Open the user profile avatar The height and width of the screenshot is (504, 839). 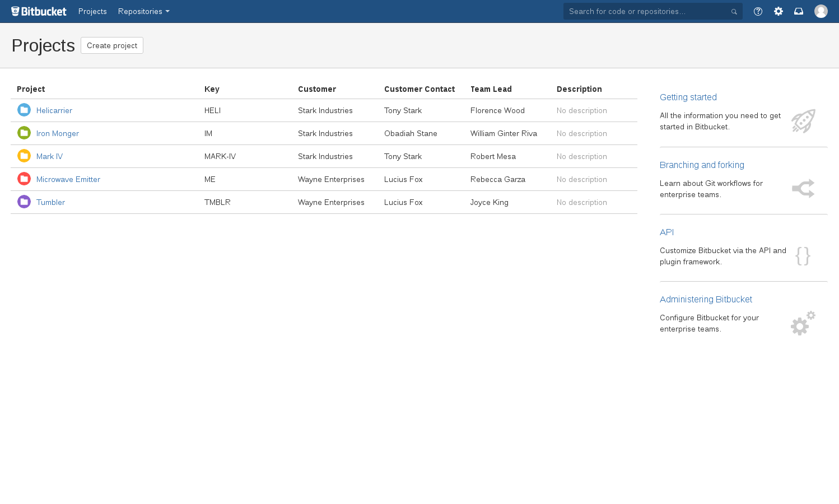tap(821, 11)
